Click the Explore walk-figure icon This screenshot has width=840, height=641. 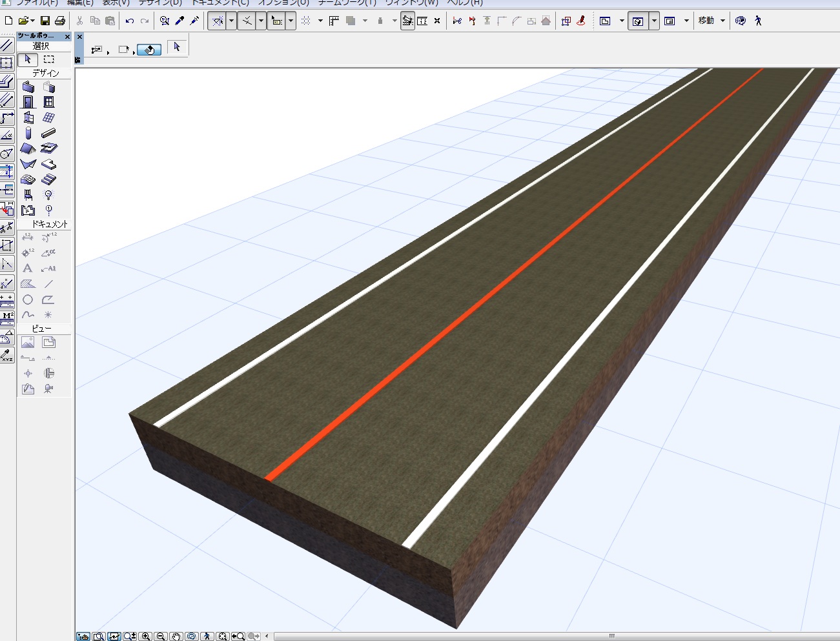[x=758, y=21]
